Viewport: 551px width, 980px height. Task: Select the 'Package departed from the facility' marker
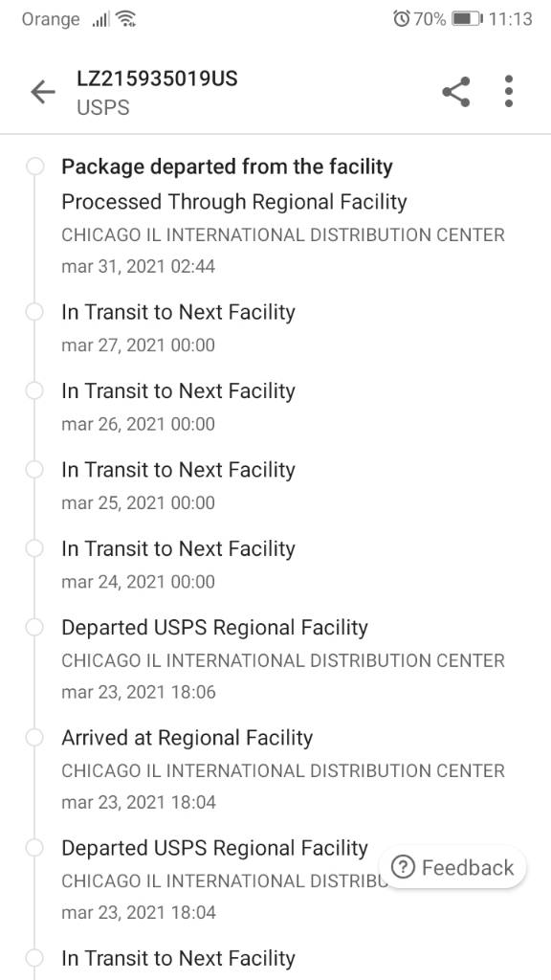35,167
